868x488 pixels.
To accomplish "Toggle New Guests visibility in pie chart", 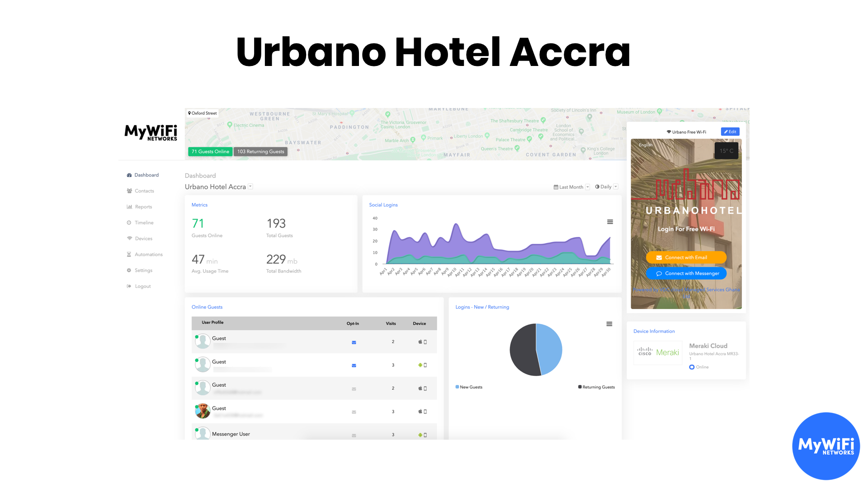I will point(468,387).
